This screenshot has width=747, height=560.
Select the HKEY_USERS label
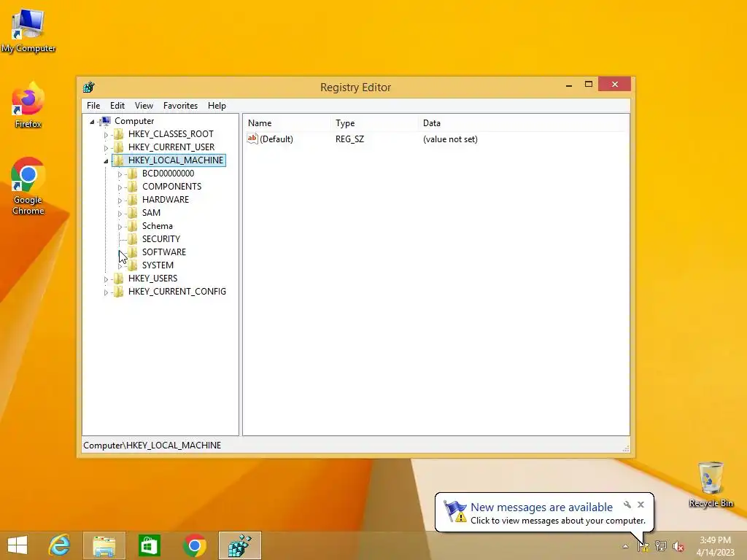pyautogui.click(x=152, y=278)
